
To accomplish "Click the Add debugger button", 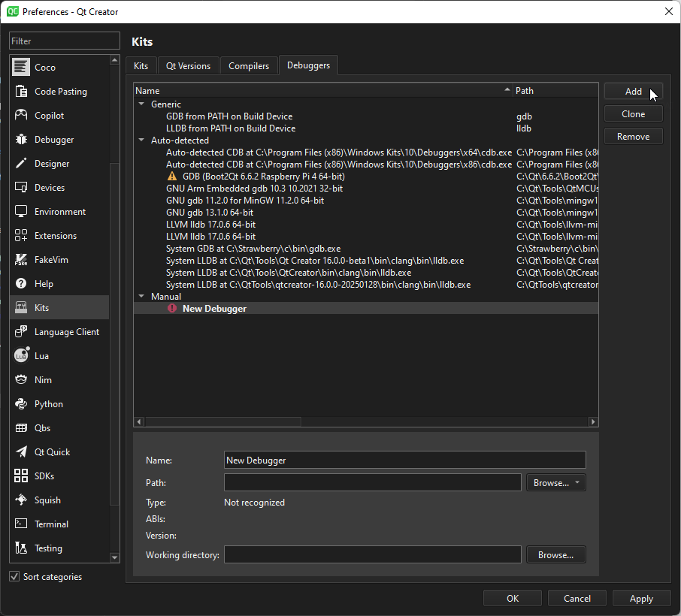I will pos(633,92).
